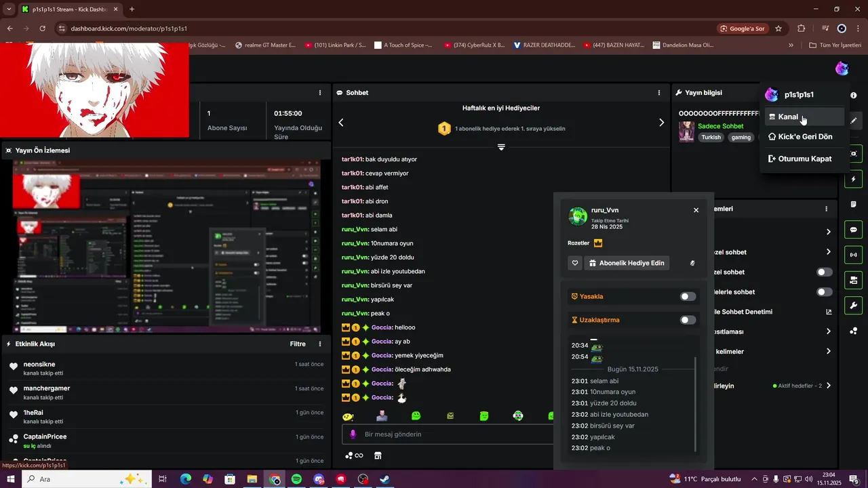Click the small icon right of Abonelik Hediye Edin
The width and height of the screenshot is (868, 488).
pyautogui.click(x=692, y=263)
